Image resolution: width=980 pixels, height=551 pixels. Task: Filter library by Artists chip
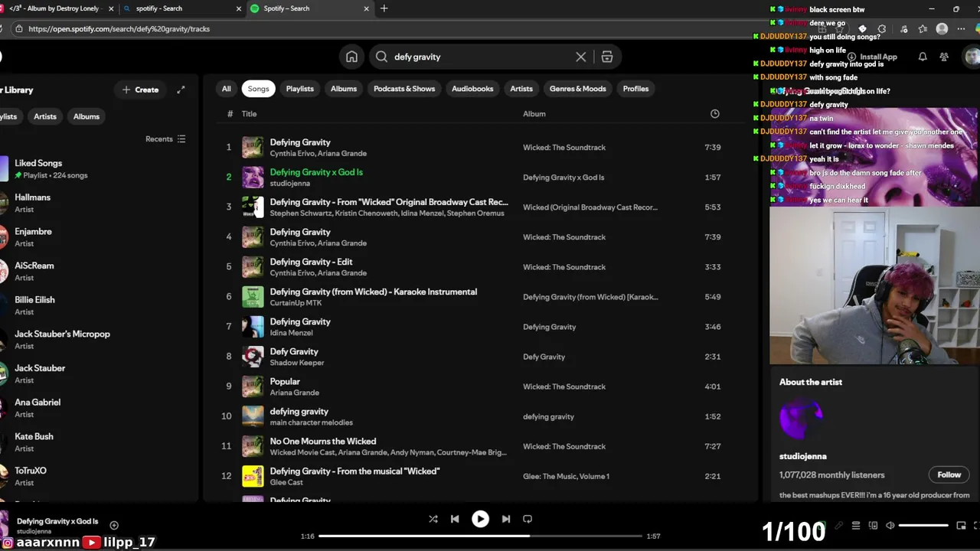[45, 116]
